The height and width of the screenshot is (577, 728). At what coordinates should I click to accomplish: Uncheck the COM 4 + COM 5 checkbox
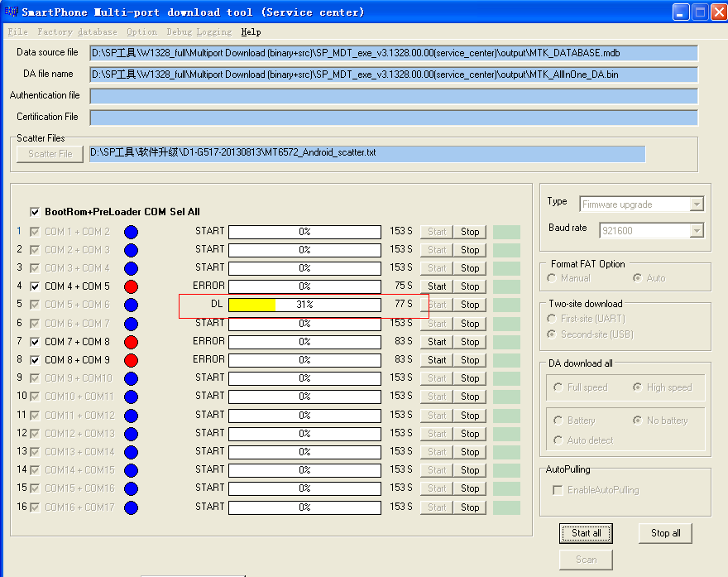tap(35, 286)
